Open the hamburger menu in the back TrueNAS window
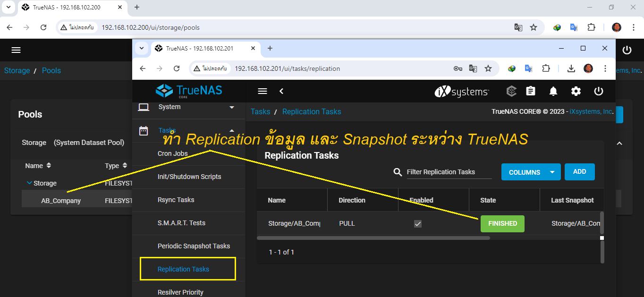Screen dimensions: 644x297 click(16, 50)
